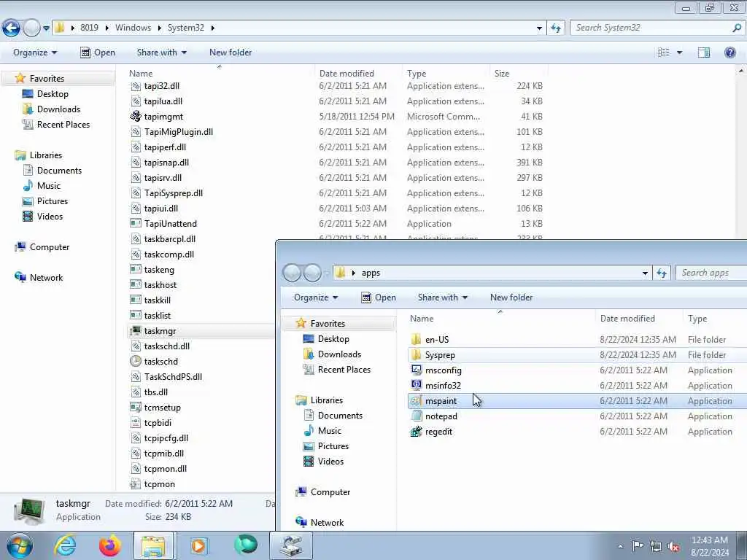Click the change view icon in System32
The width and height of the screenshot is (747, 560).
click(x=664, y=52)
